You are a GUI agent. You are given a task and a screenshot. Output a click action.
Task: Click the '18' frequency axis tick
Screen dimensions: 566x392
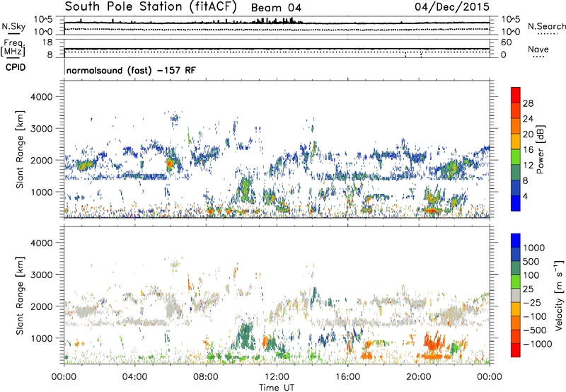pos(47,42)
